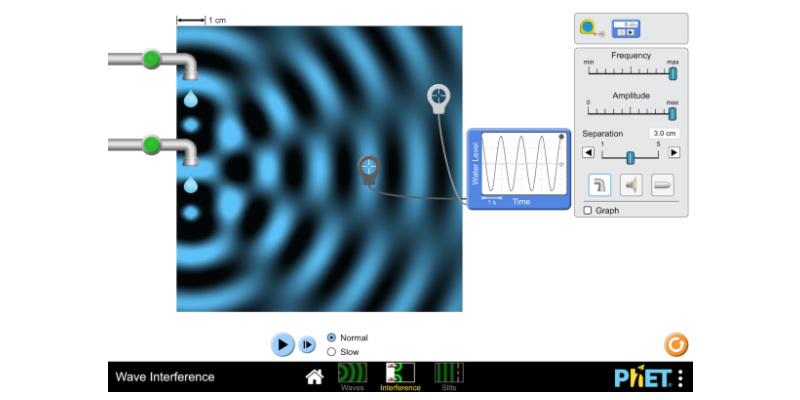Enable the Graph checkbox
The image size is (800, 400).
coord(588,211)
